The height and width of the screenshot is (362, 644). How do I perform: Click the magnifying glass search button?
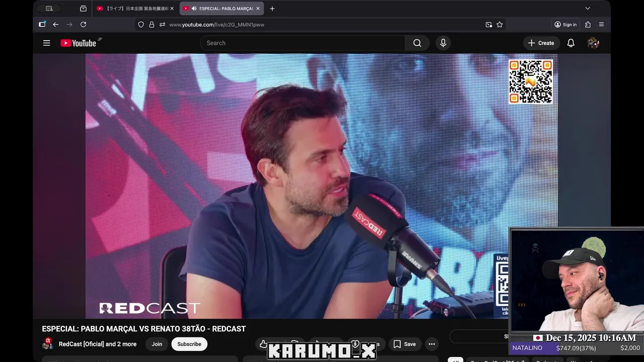pyautogui.click(x=417, y=43)
